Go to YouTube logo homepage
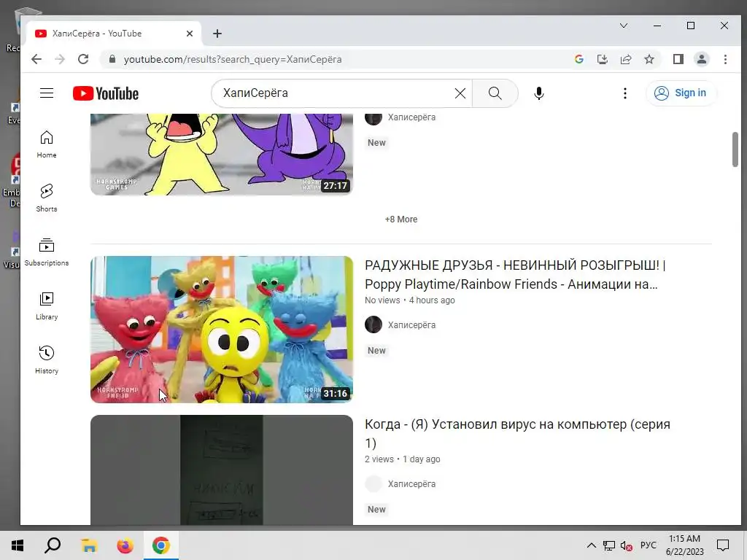The width and height of the screenshot is (747, 560). pos(106,93)
